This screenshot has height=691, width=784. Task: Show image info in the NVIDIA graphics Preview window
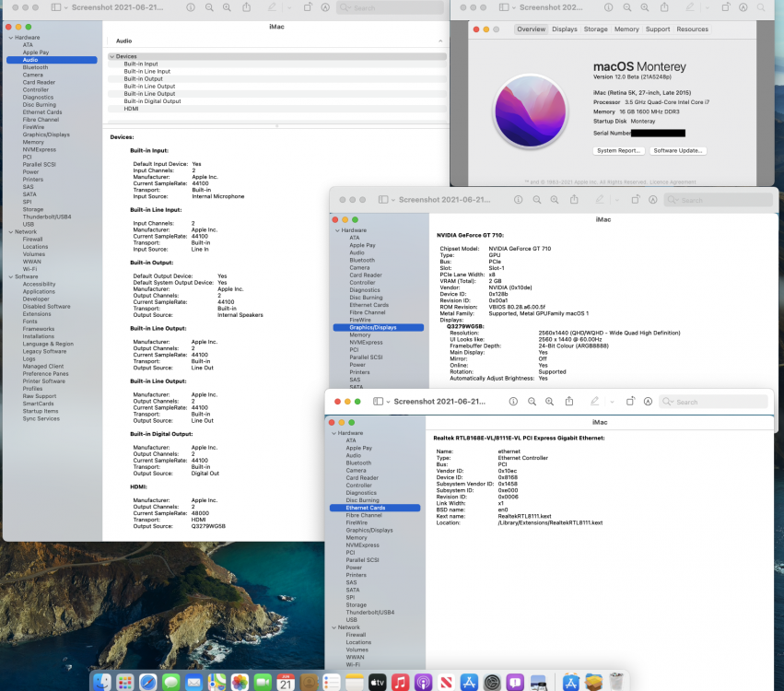tap(518, 200)
